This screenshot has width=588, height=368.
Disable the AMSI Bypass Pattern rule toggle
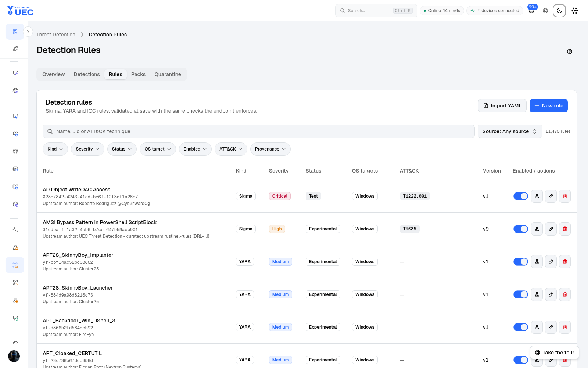[521, 229]
